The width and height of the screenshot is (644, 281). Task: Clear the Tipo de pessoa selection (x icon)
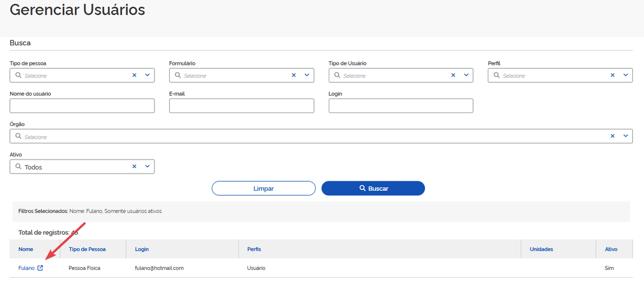click(134, 75)
